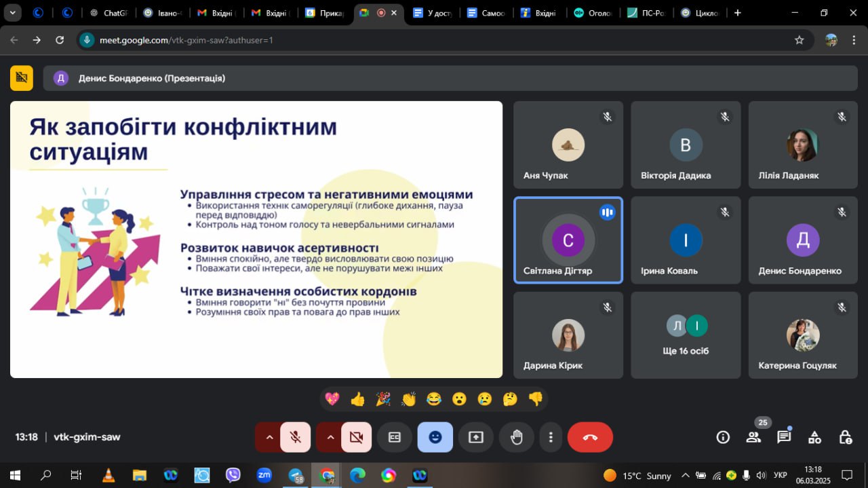Open the three-dot more options menu
The width and height of the screenshot is (868, 488).
click(x=551, y=437)
